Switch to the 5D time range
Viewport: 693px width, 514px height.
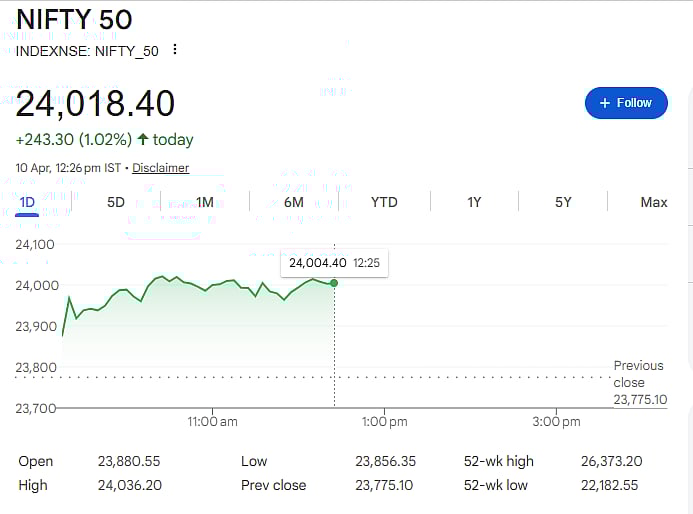[116, 202]
